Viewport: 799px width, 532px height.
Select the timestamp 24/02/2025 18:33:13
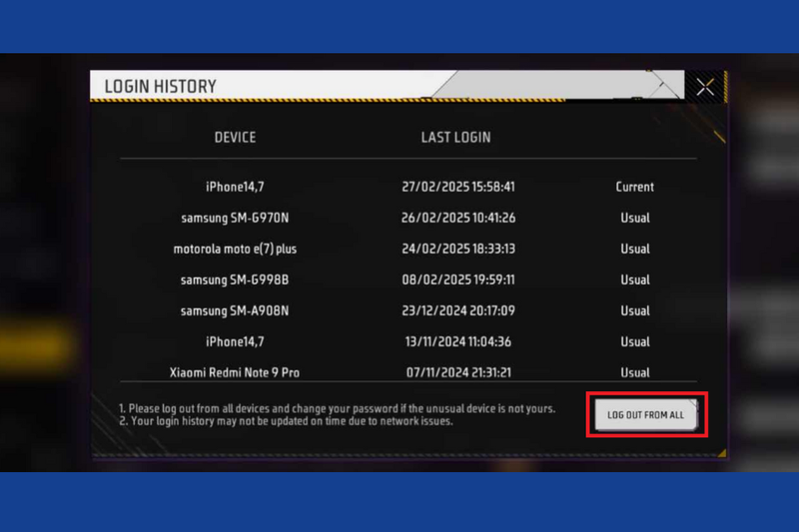click(458, 249)
